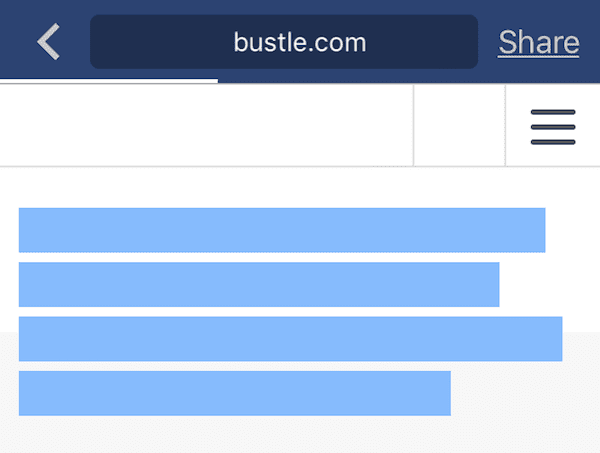The height and width of the screenshot is (453, 600).
Task: Click dark toolbar area left of back chevron
Action: point(14,42)
